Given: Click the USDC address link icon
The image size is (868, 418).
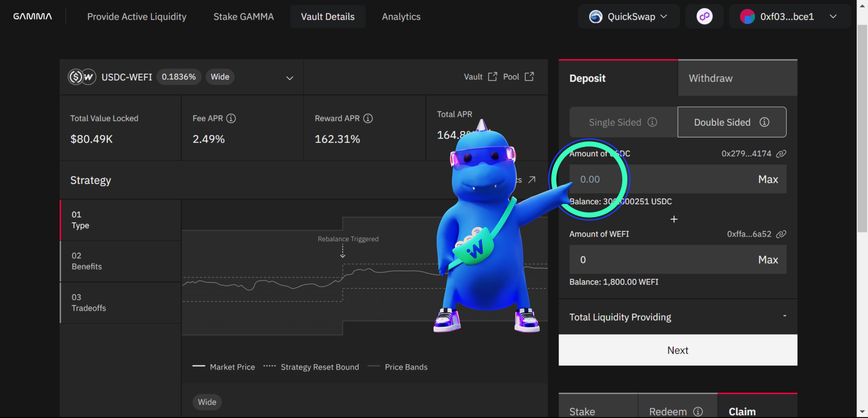Looking at the screenshot, I should coord(781,154).
